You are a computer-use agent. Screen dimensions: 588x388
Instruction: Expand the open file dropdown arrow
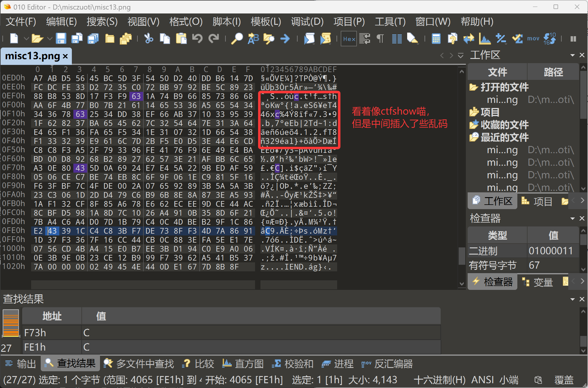pyautogui.click(x=49, y=39)
